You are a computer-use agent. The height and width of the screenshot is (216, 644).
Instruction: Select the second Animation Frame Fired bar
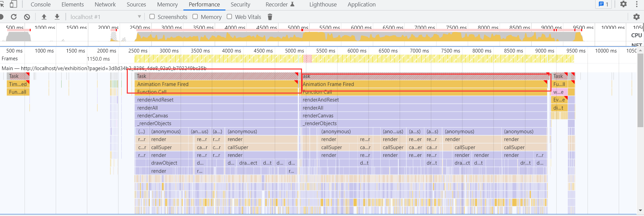(x=424, y=84)
